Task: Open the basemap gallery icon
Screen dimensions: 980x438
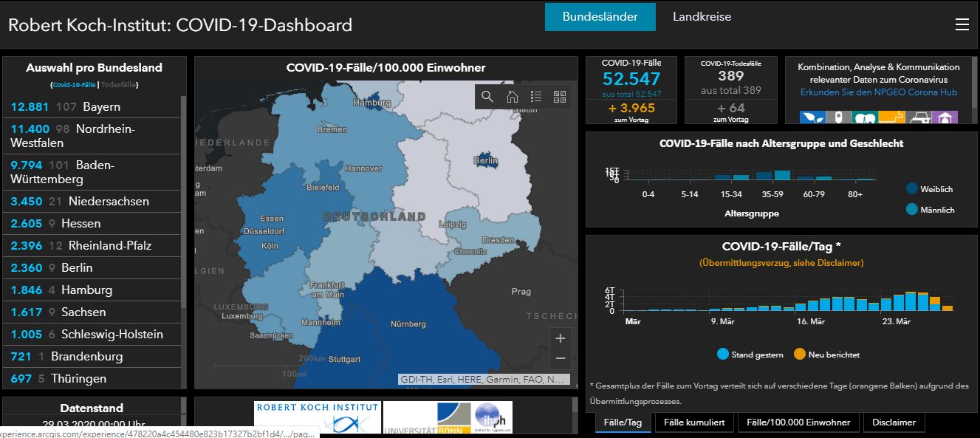Action: 560,95
